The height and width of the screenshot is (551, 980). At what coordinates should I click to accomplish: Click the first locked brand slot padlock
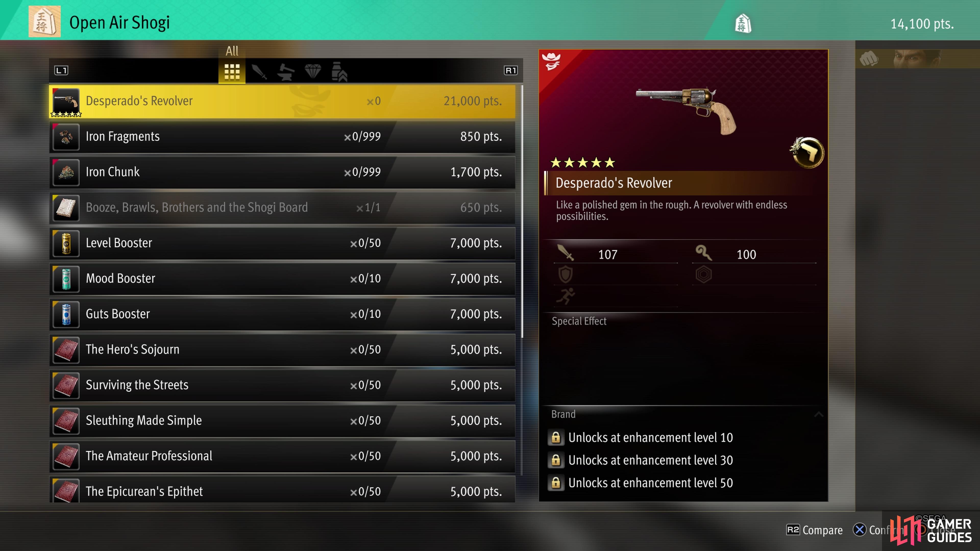click(555, 437)
